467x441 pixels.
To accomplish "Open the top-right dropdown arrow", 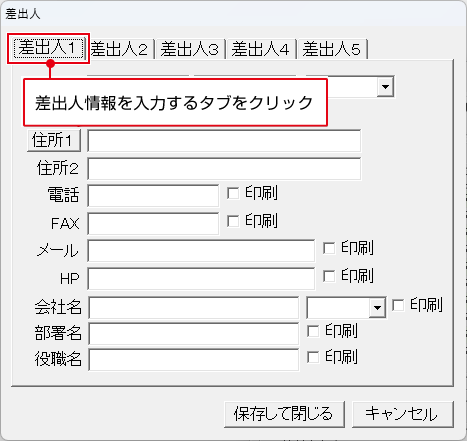I will (385, 87).
